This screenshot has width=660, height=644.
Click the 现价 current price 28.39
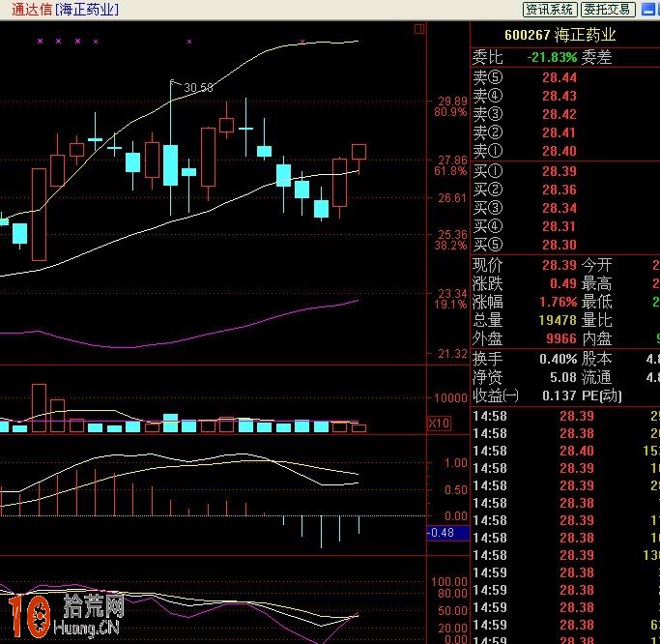click(x=559, y=265)
